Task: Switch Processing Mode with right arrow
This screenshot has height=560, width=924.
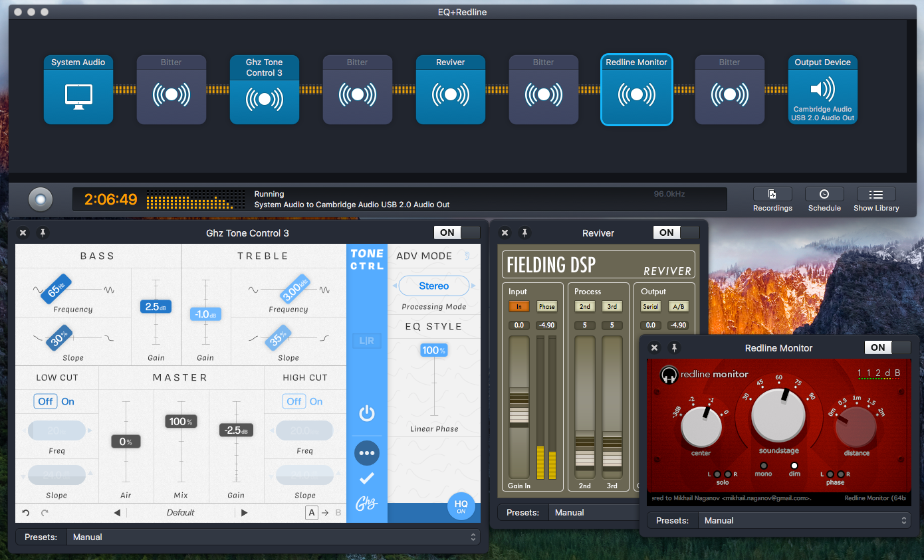Action: (473, 286)
